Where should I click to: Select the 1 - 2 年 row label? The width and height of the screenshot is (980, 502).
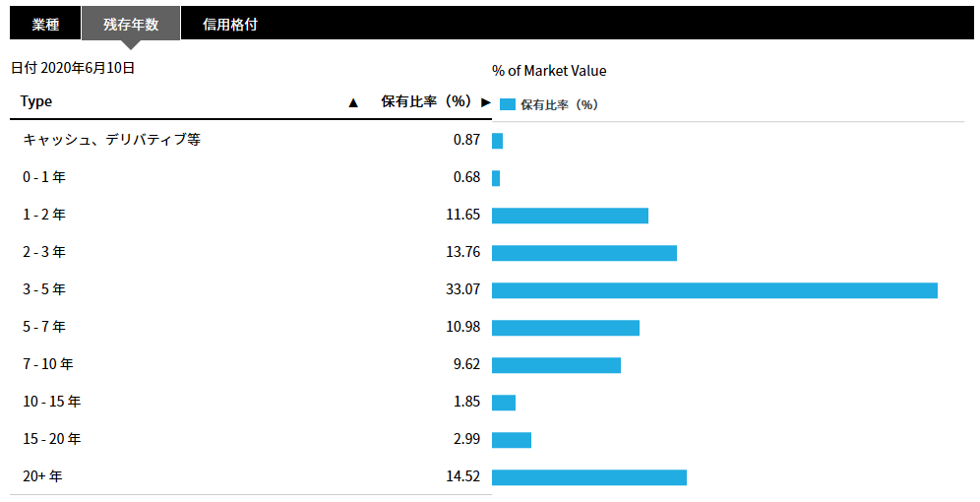click(x=44, y=215)
